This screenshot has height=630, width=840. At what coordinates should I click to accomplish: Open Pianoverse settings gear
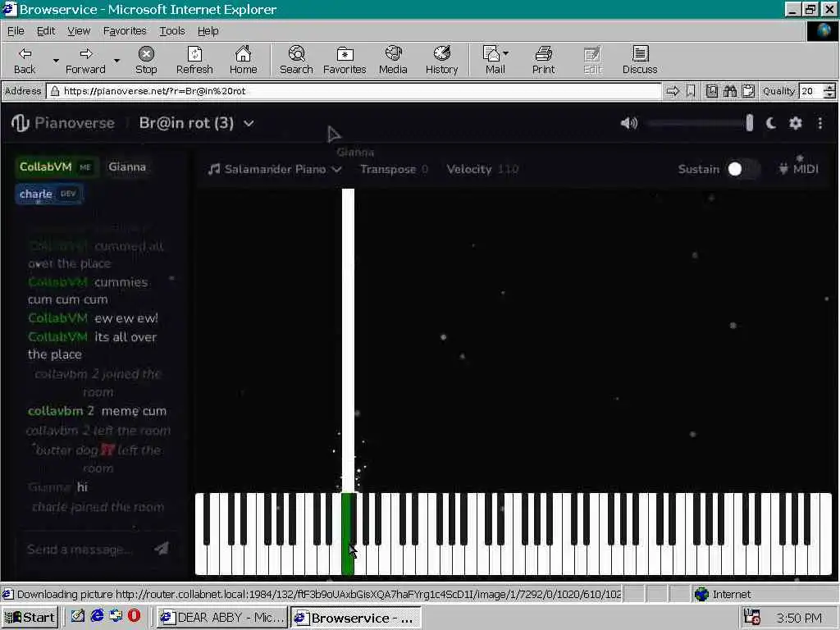tap(796, 123)
